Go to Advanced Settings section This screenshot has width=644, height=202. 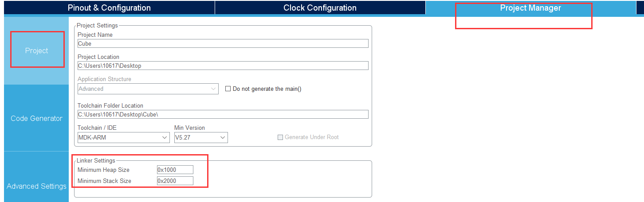pos(36,186)
